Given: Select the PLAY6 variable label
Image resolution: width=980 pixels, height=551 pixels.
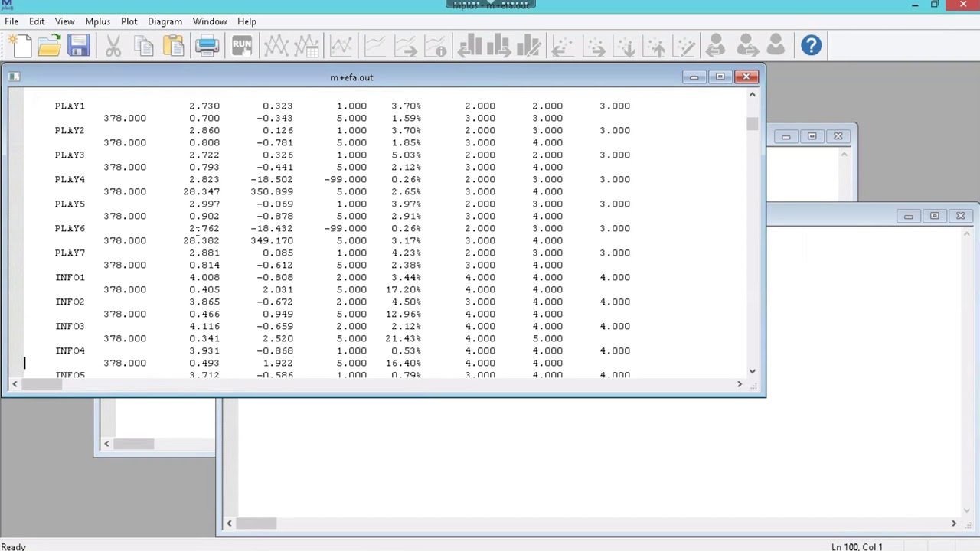Looking at the screenshot, I should [70, 228].
